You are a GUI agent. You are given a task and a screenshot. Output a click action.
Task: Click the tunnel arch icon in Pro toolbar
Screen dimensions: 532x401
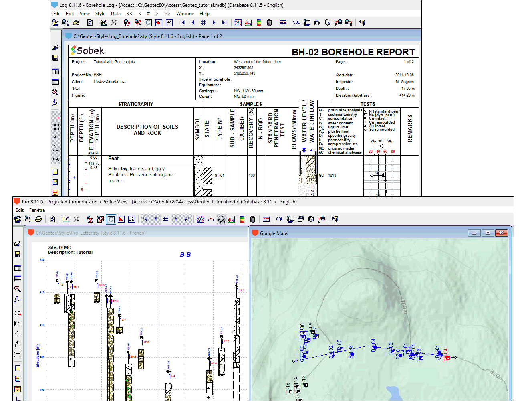click(x=221, y=219)
